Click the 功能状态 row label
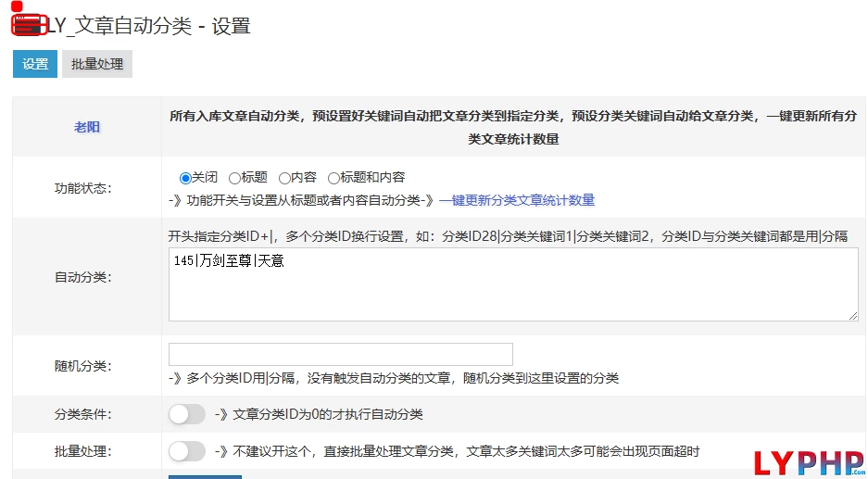 [82, 188]
